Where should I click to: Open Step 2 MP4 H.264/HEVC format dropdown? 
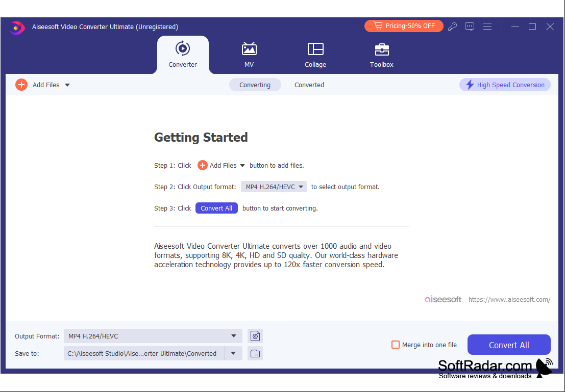(274, 187)
